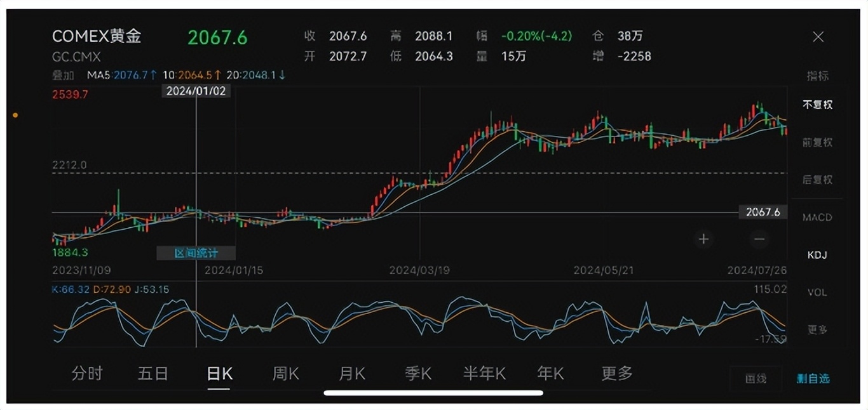The width and height of the screenshot is (868, 410).
Task: Zoom out using the minus icon
Action: coord(759,239)
